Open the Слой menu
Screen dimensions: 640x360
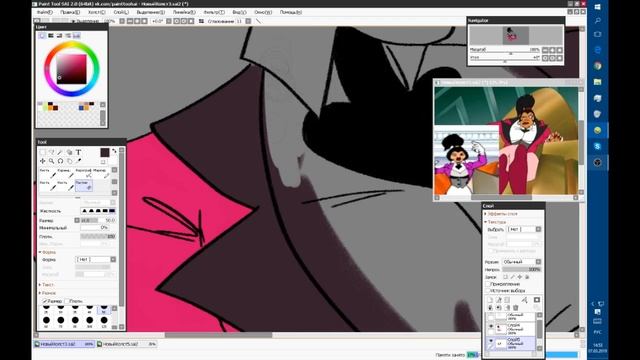pyautogui.click(x=121, y=12)
